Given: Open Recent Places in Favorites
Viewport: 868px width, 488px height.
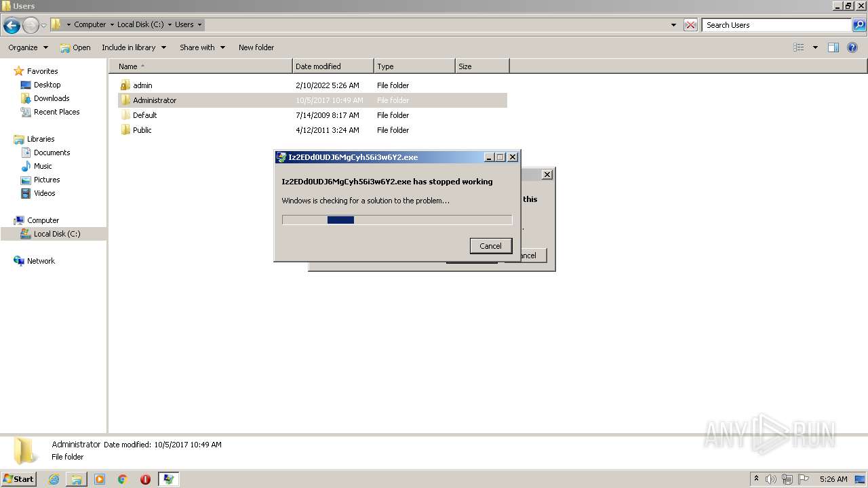Looking at the screenshot, I should click(x=56, y=112).
